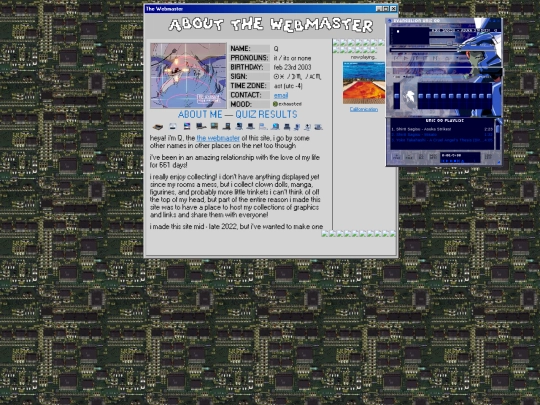
Task: Open the ABOUT ME section
Action: click(x=200, y=114)
